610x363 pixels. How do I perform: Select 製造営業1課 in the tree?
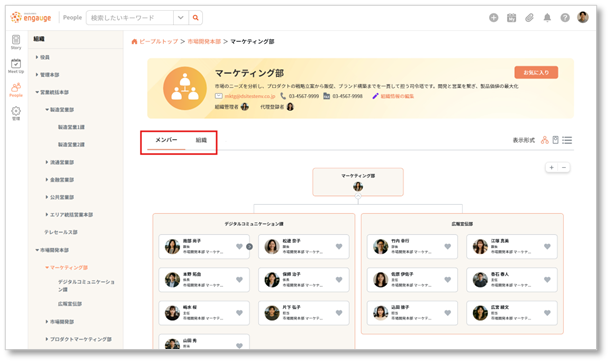[x=71, y=127]
